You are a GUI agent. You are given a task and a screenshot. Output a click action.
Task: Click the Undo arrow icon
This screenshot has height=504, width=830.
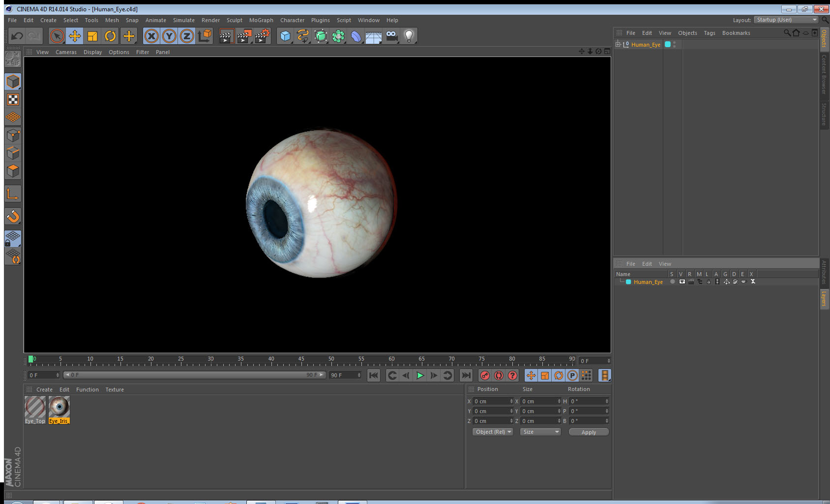(17, 36)
